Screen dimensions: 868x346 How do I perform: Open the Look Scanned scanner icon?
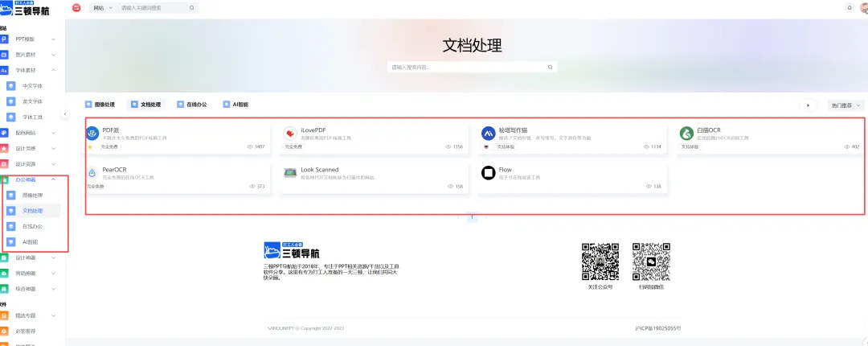(x=290, y=173)
